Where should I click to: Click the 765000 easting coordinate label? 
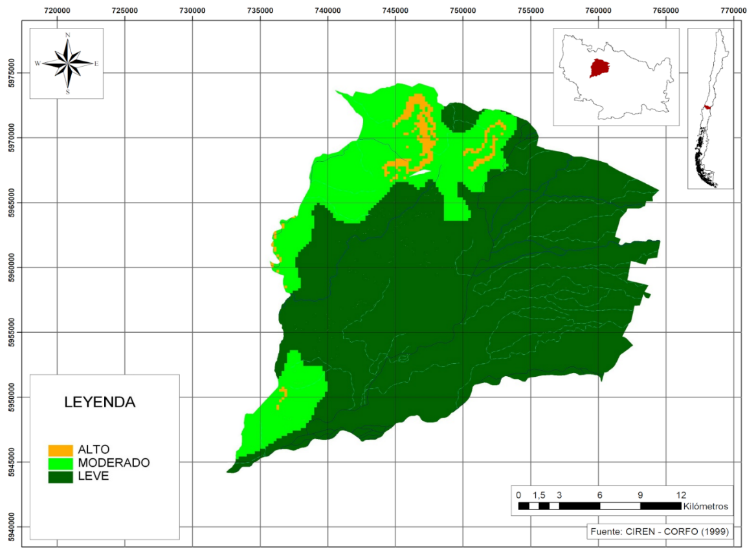[x=666, y=10]
